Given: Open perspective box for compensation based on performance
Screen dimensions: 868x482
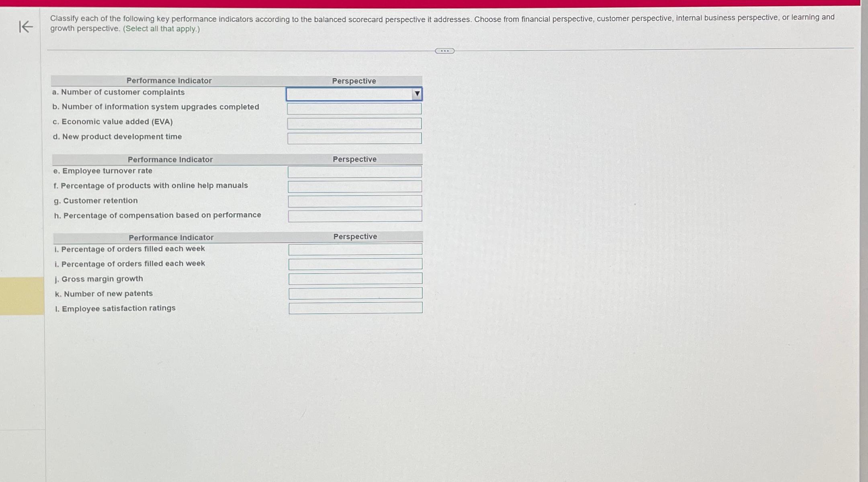Looking at the screenshot, I should [x=355, y=216].
